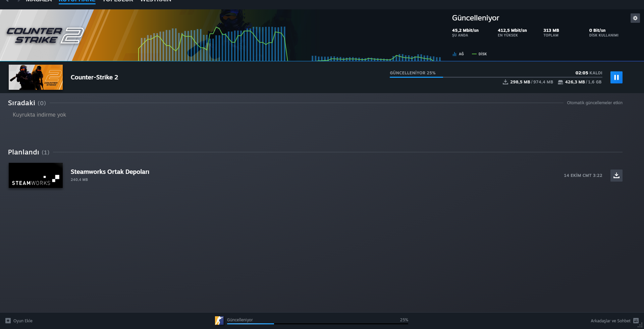Screen dimensions: 644x329
Task: Click the 45,2 Mbit/sn current speed value
Action: point(465,30)
